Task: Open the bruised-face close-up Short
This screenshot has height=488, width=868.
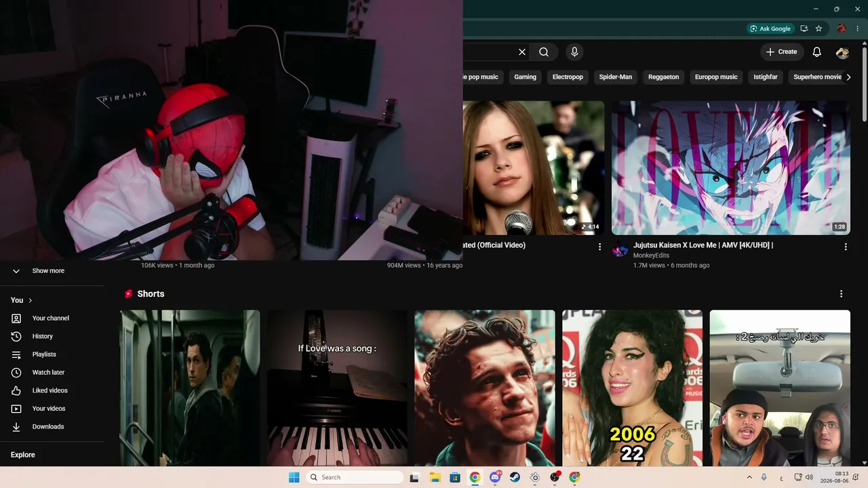Action: 485,388
